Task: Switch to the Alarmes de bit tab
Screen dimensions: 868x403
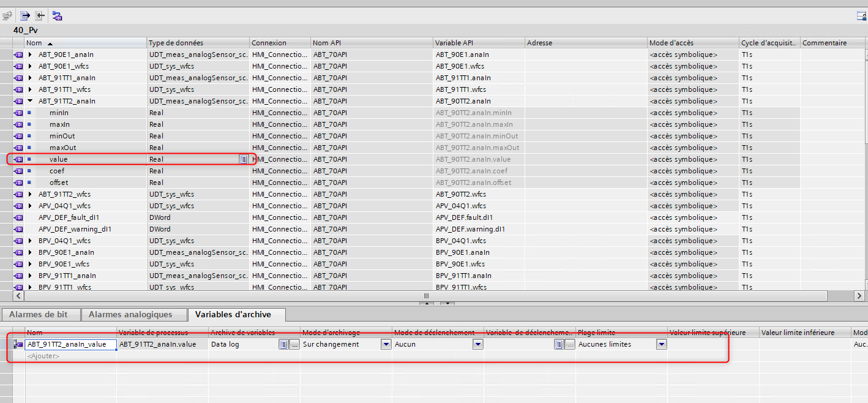Action: click(39, 314)
